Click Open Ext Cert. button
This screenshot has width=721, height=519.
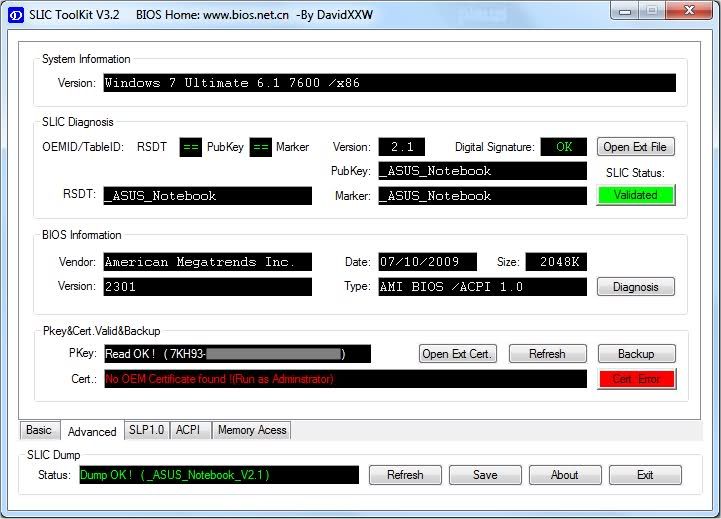(x=458, y=354)
